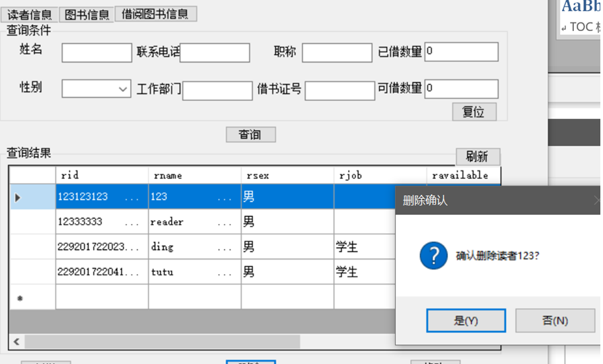Click the 职称 input field

click(337, 53)
